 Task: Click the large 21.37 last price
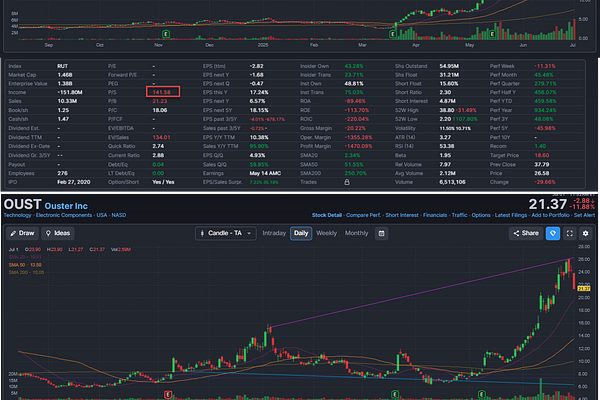click(x=548, y=204)
